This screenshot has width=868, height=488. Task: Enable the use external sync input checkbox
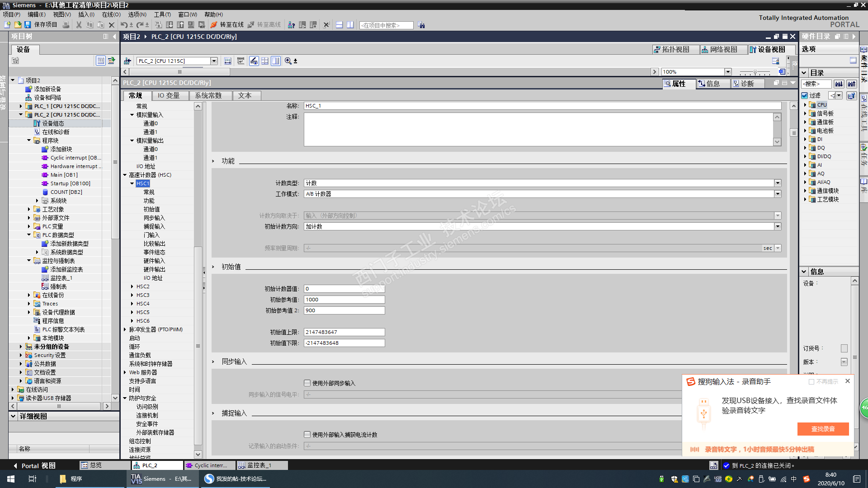[x=307, y=383]
